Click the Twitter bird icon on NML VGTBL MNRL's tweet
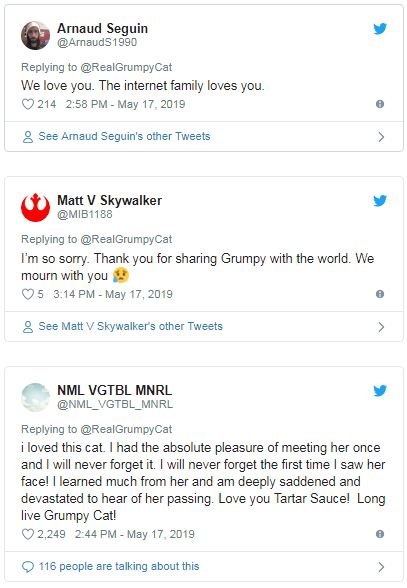 point(380,391)
